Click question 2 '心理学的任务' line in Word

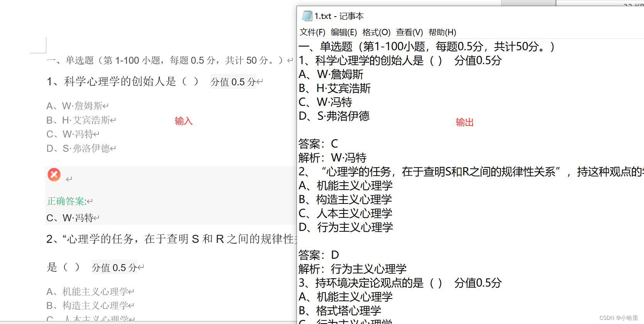(171, 239)
